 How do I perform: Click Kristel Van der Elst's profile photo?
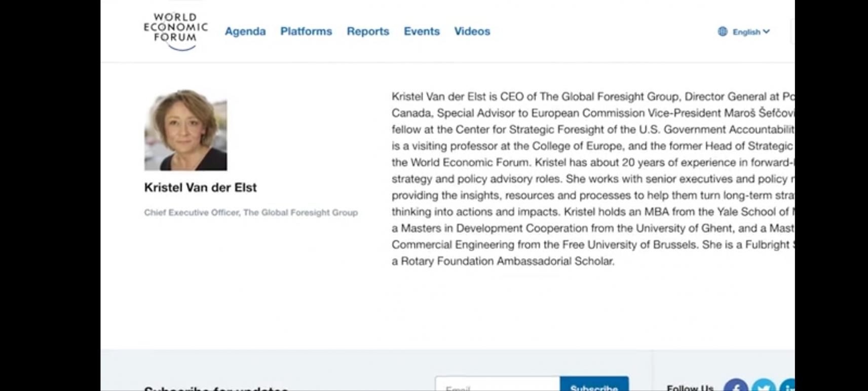(x=185, y=130)
